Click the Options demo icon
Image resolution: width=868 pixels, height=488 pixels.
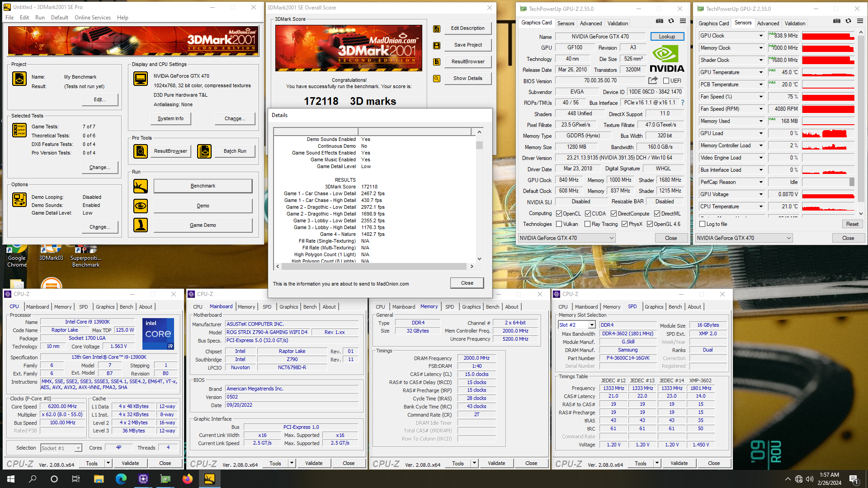pyautogui.click(x=19, y=200)
